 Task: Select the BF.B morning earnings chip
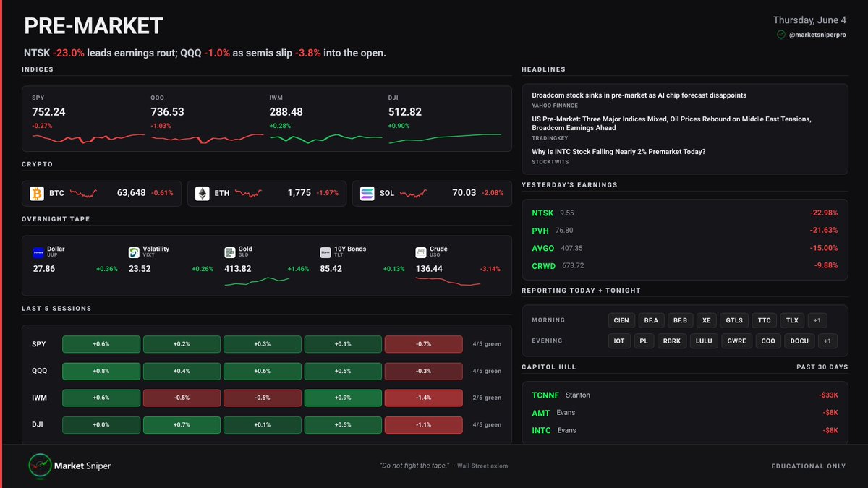(x=681, y=320)
